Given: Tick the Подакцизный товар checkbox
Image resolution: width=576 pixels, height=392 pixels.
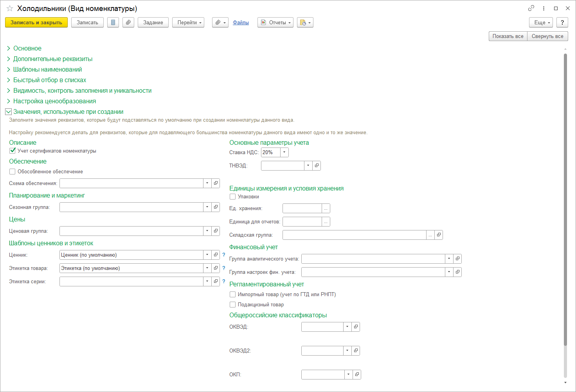Looking at the screenshot, I should 232,305.
